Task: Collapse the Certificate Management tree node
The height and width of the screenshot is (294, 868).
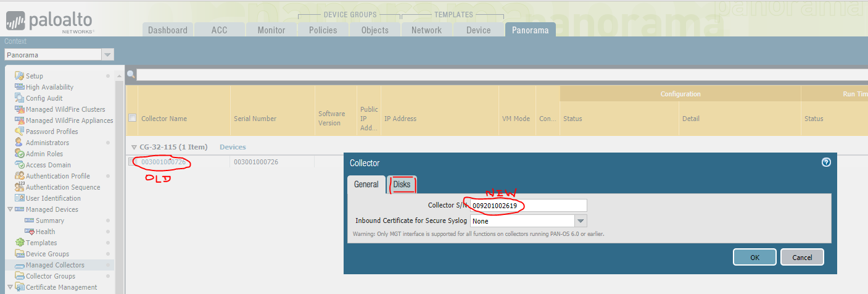Action: 10,287
